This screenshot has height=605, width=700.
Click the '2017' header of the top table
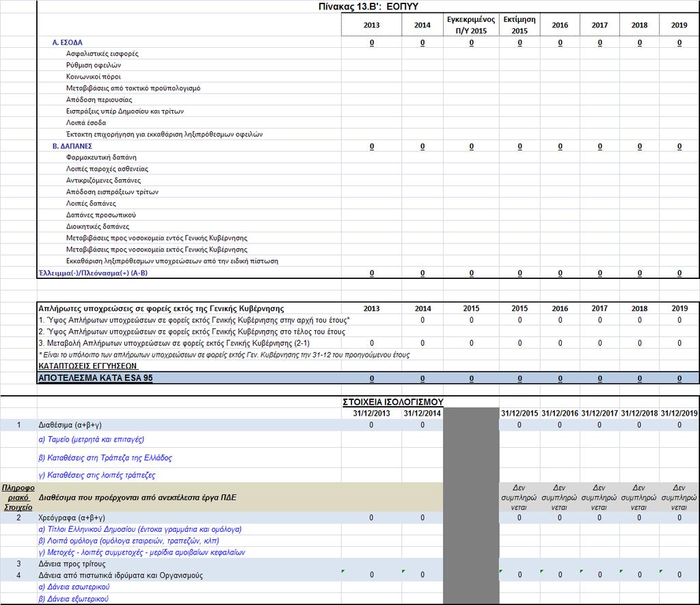click(x=600, y=25)
